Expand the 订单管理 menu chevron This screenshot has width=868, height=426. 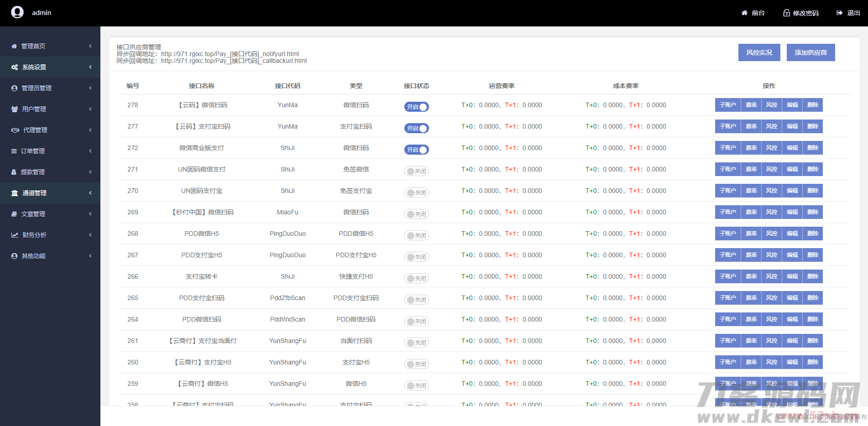90,151
